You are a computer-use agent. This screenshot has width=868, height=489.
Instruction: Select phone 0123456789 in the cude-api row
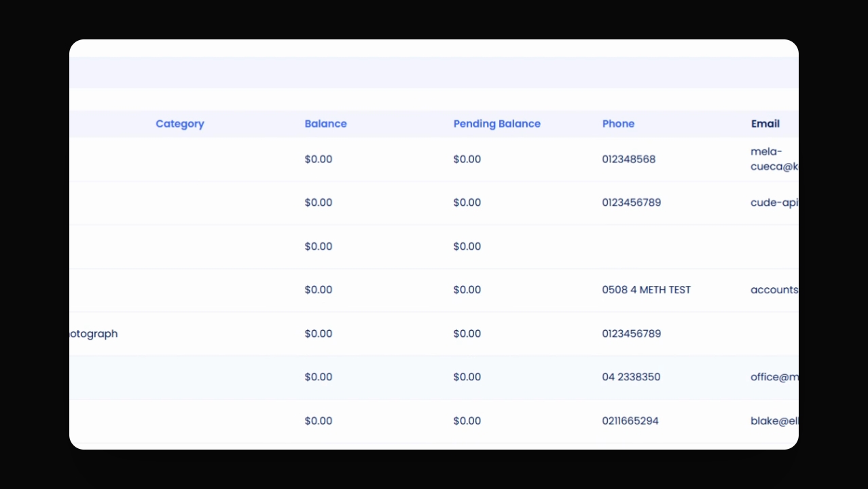631,202
